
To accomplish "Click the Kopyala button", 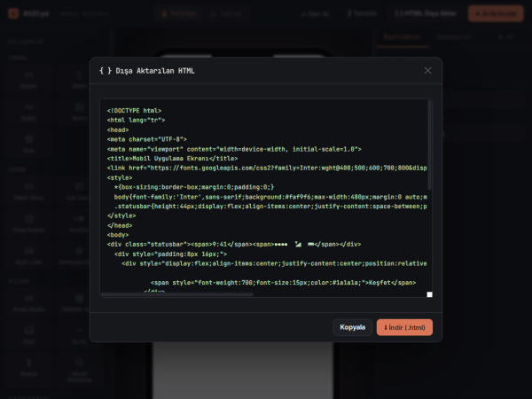I will coord(353,327).
